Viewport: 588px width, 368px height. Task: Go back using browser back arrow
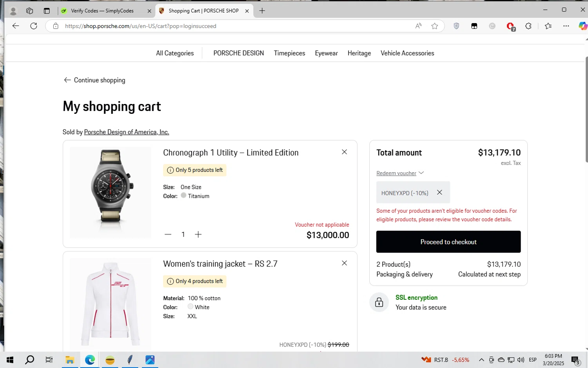(16, 26)
